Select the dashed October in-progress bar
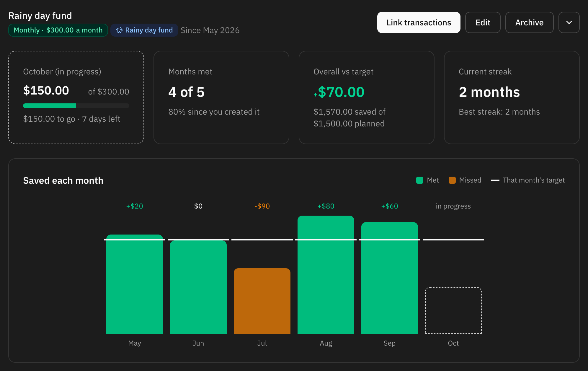This screenshot has height=371, width=588. pos(453,310)
